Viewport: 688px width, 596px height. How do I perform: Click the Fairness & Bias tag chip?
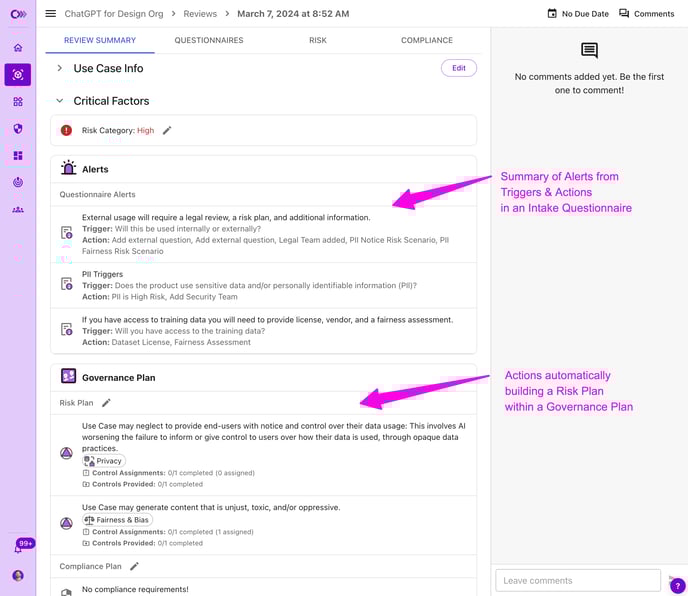118,520
